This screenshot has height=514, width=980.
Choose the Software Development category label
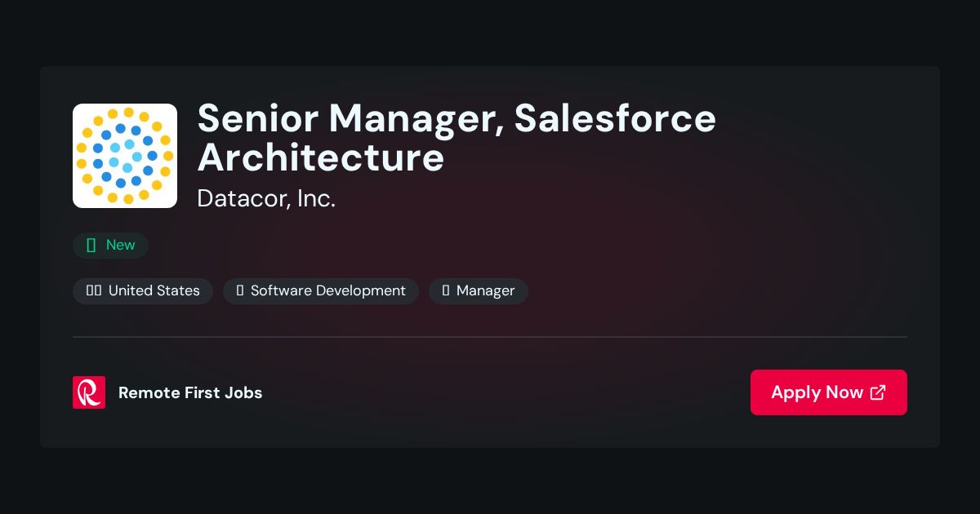click(328, 290)
